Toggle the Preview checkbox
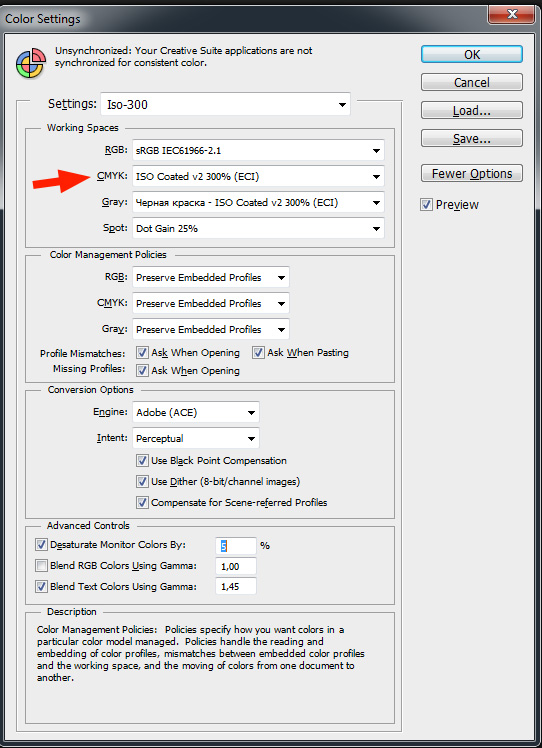 [x=426, y=205]
